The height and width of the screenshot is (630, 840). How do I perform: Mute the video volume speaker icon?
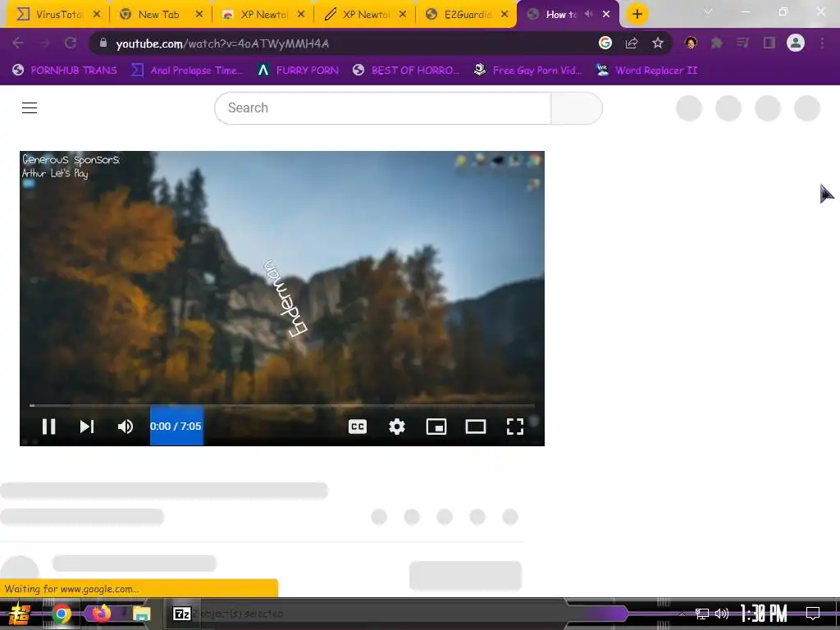(x=126, y=427)
